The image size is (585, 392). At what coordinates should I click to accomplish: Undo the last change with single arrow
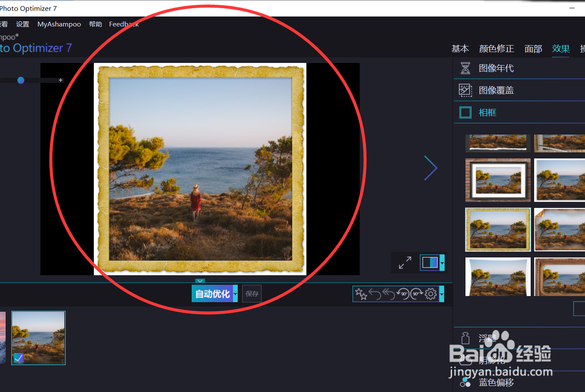tap(375, 294)
